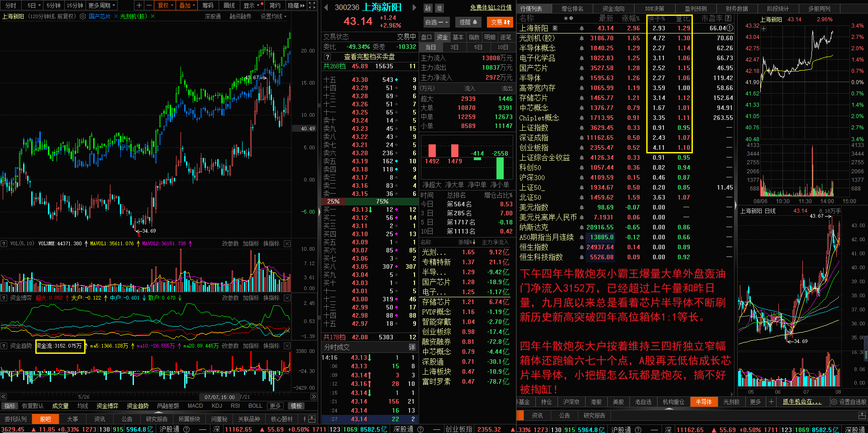
Task: Click the alert bell in 上海新阳 row
Action: click(582, 28)
